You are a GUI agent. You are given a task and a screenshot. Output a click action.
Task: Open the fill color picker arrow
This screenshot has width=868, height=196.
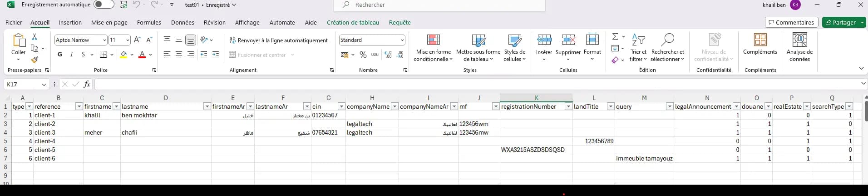pos(132,55)
